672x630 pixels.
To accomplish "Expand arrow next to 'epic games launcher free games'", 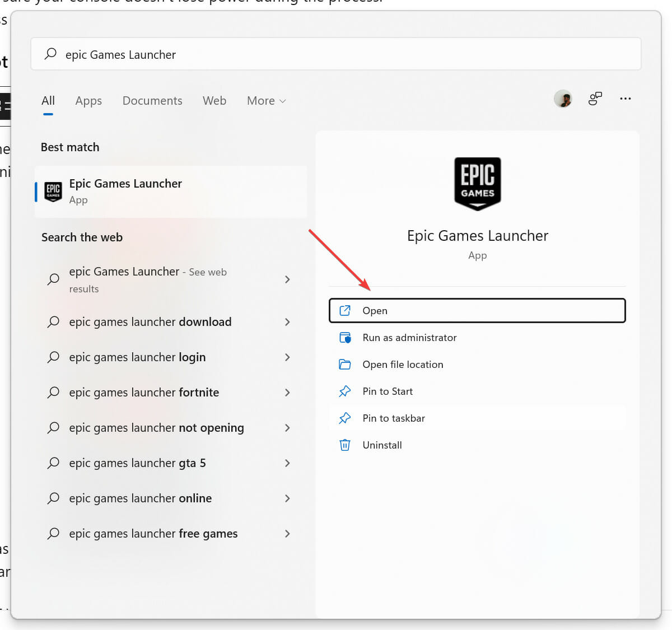I will click(287, 534).
